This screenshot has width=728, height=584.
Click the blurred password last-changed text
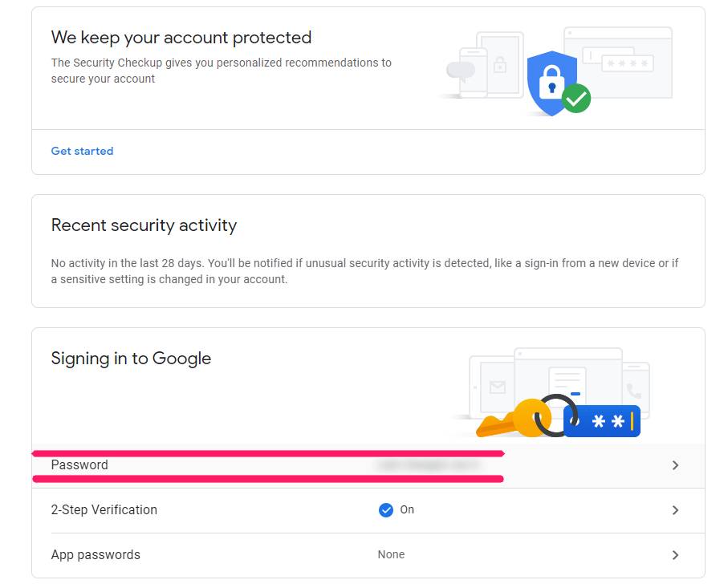(x=427, y=465)
